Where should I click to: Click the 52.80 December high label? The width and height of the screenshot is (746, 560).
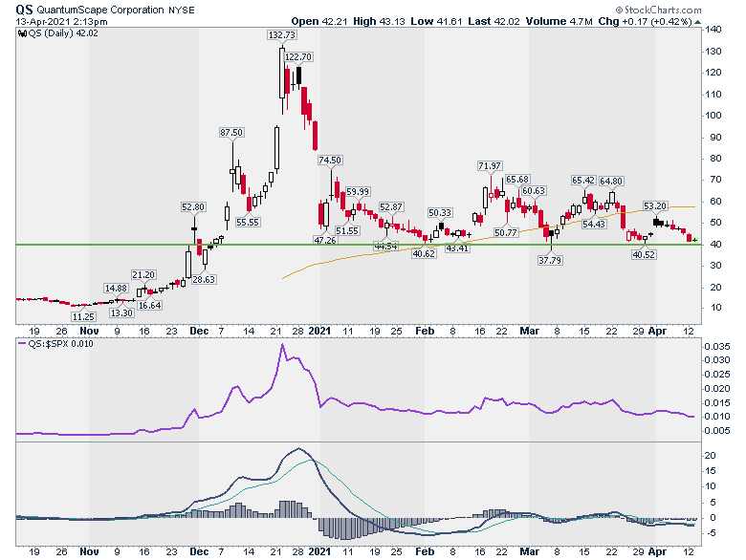tap(192, 206)
